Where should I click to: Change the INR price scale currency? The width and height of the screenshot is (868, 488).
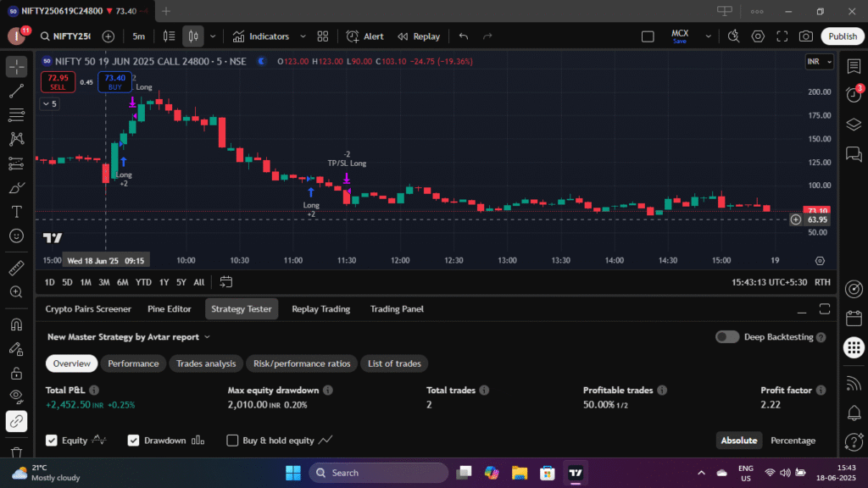coord(820,61)
